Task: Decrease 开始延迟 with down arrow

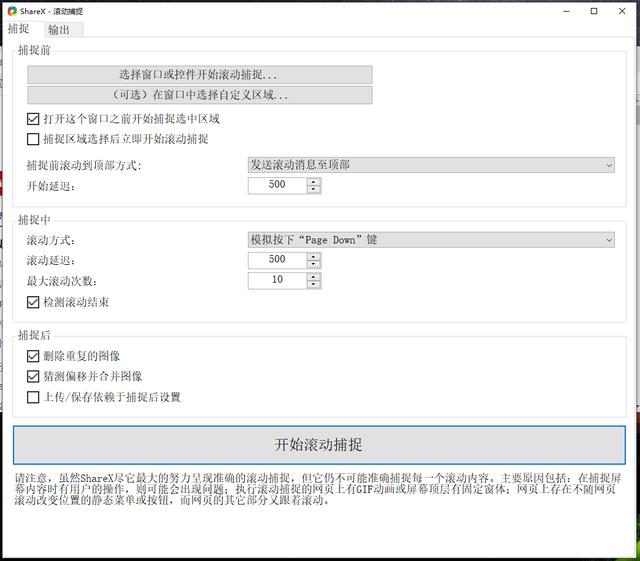Action: (313, 189)
